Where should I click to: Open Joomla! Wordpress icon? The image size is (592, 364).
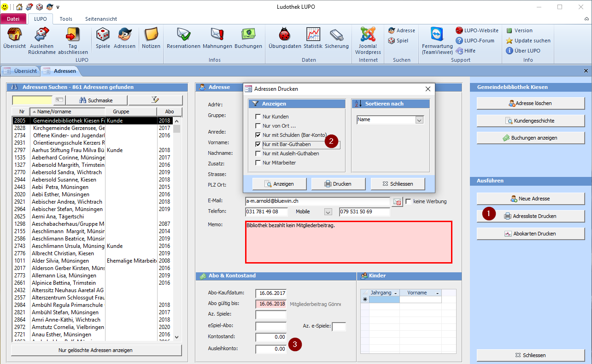368,41
